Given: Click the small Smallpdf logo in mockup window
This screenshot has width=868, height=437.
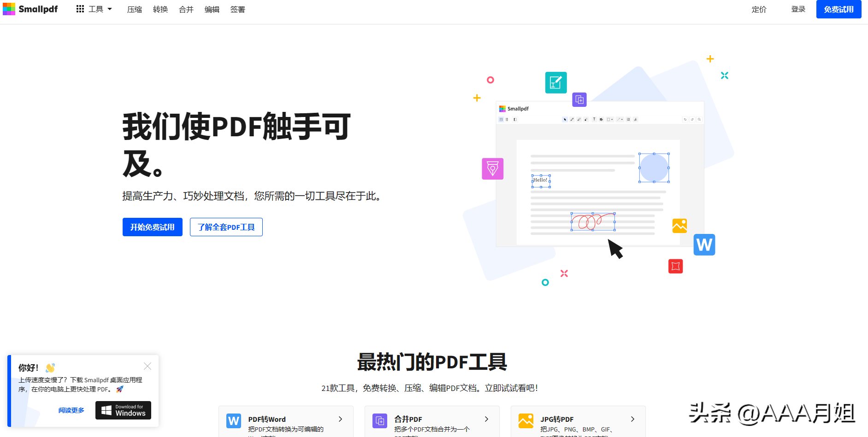Looking at the screenshot, I should point(514,109).
